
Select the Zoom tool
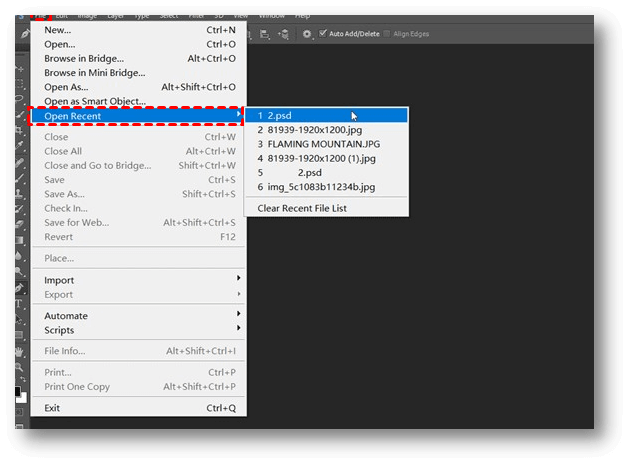pos(20,367)
